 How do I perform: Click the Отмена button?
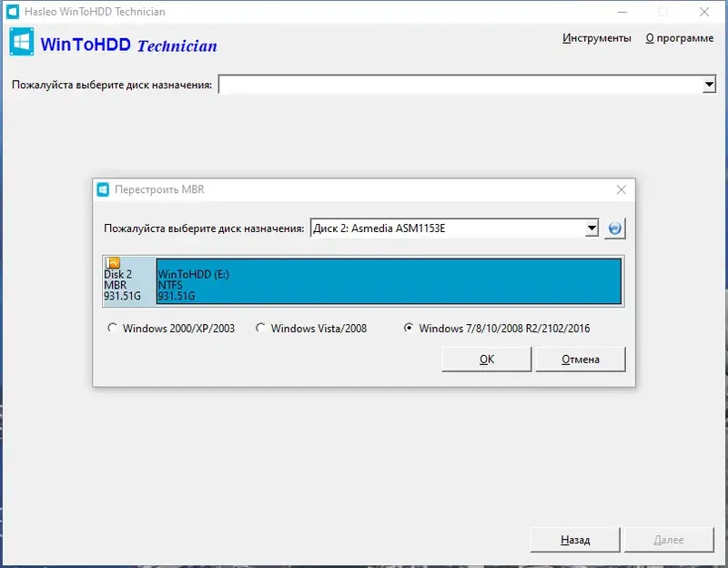coord(581,360)
